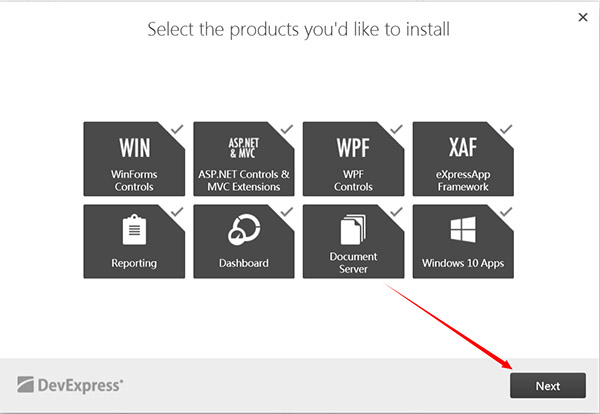Toggle the WPF Controls tile checkmark
600x414 pixels.
pos(396,129)
